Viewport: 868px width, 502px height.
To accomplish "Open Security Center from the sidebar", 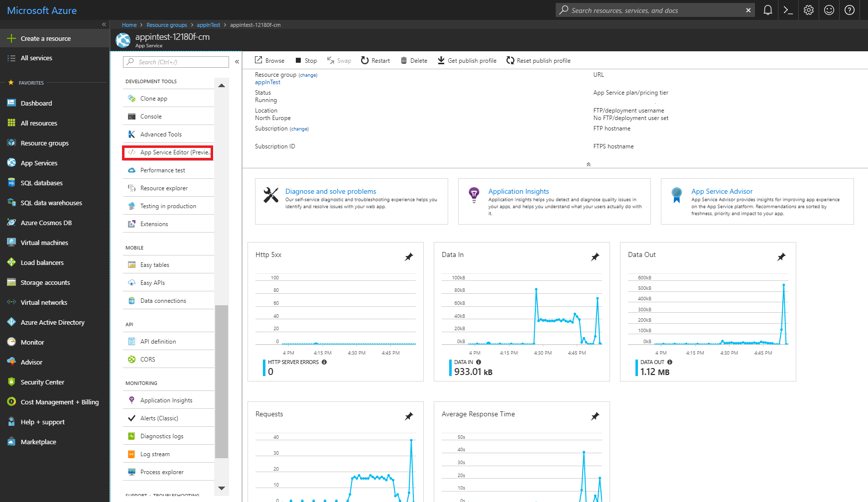I will pyautogui.click(x=42, y=382).
